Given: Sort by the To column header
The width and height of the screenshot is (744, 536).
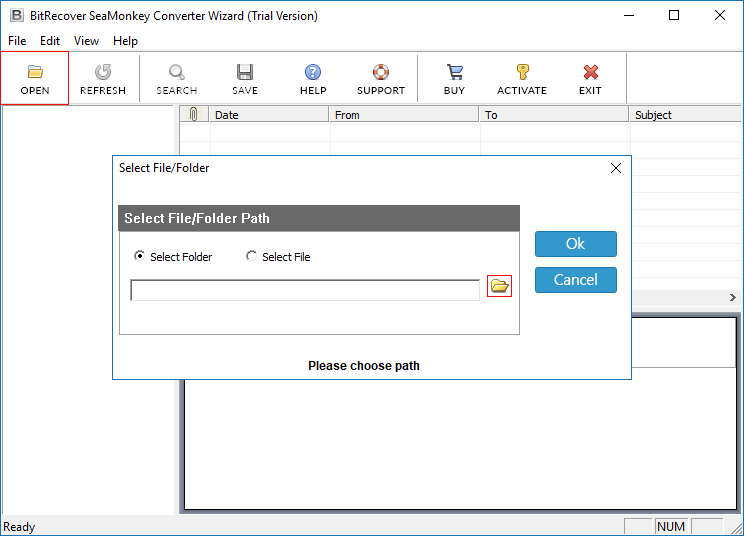Looking at the screenshot, I should coord(554,114).
